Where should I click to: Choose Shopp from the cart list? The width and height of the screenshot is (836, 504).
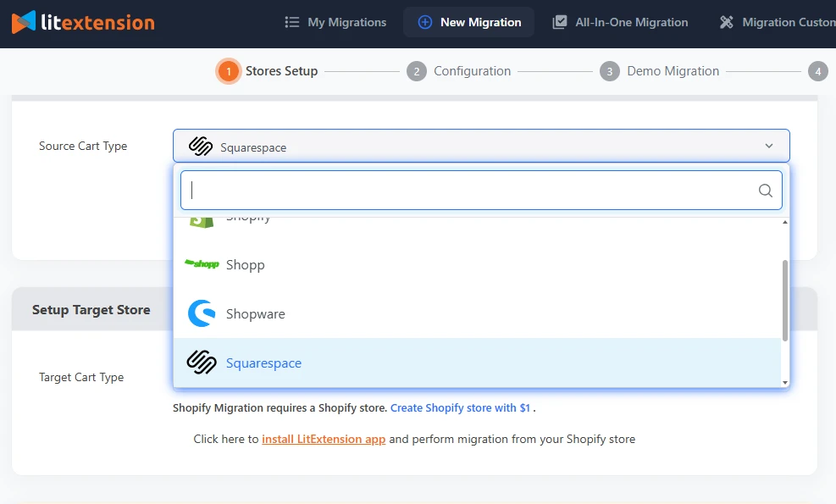pyautogui.click(x=477, y=264)
